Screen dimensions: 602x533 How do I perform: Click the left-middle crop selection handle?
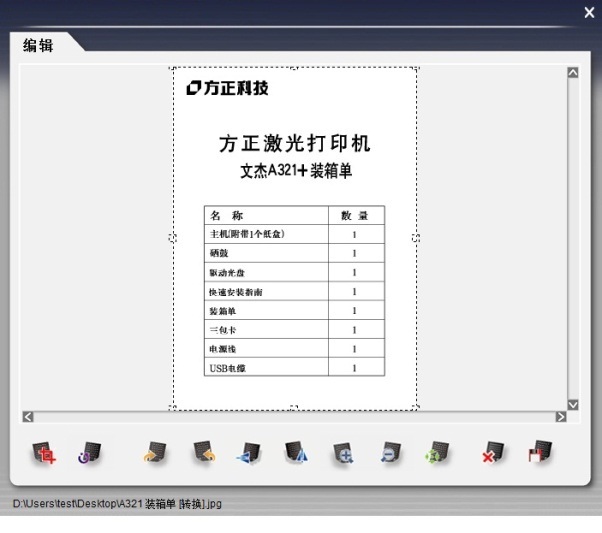pyautogui.click(x=173, y=238)
